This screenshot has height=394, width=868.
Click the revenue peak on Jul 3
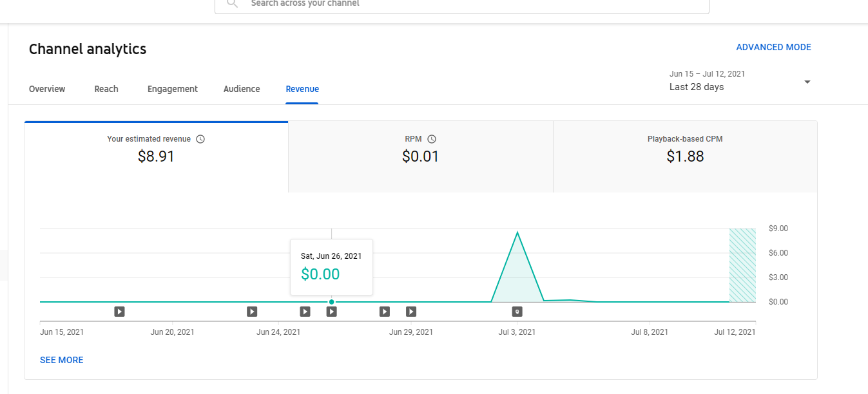[x=517, y=232]
